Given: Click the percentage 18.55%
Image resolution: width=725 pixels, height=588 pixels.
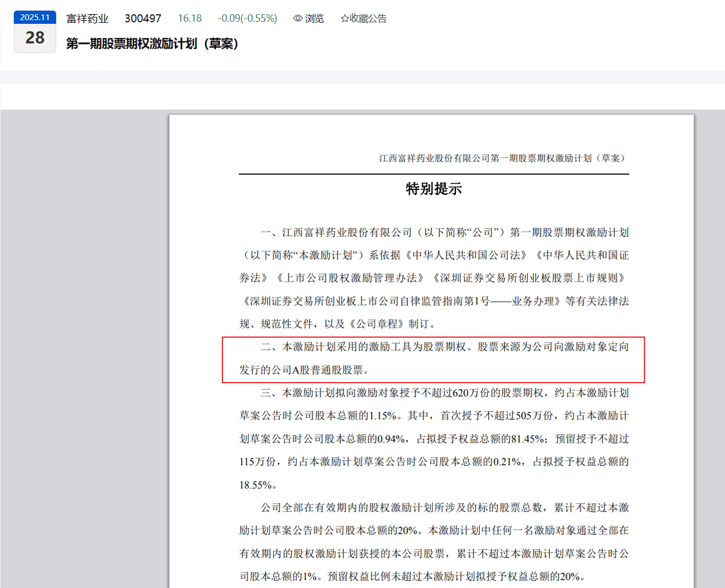Looking at the screenshot, I should click(255, 485).
